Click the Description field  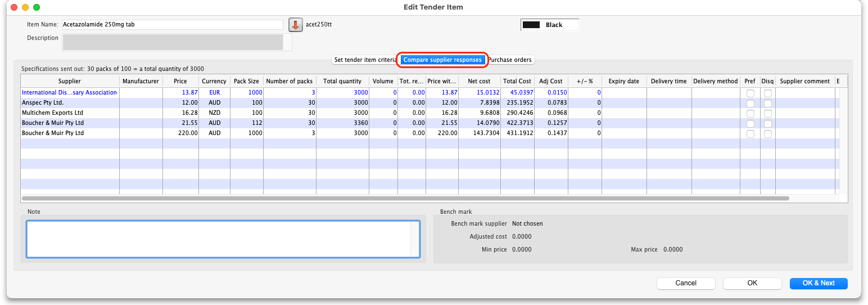click(173, 42)
